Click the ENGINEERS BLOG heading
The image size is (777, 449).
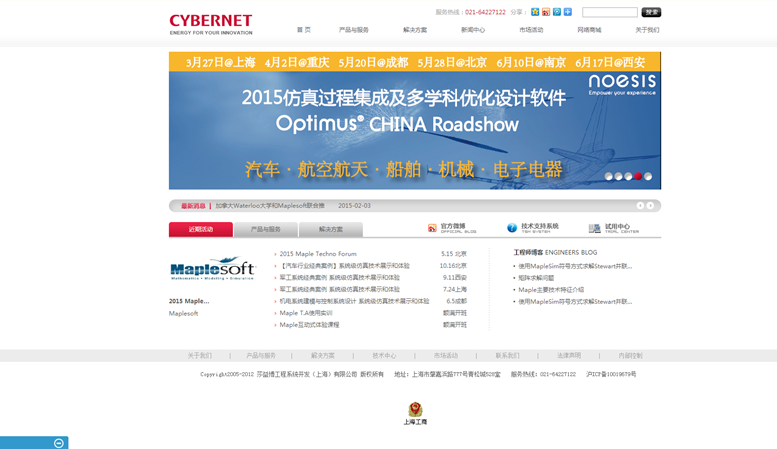[x=555, y=252]
